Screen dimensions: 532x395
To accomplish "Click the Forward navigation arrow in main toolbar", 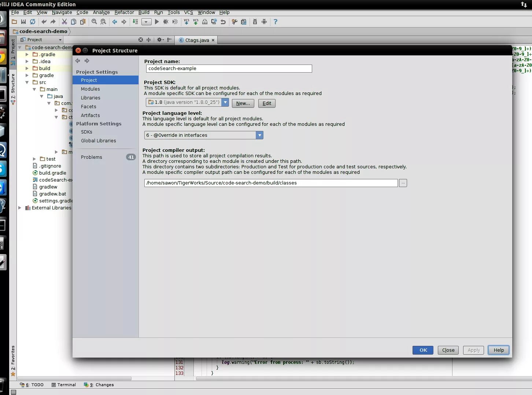I will click(x=124, y=22).
